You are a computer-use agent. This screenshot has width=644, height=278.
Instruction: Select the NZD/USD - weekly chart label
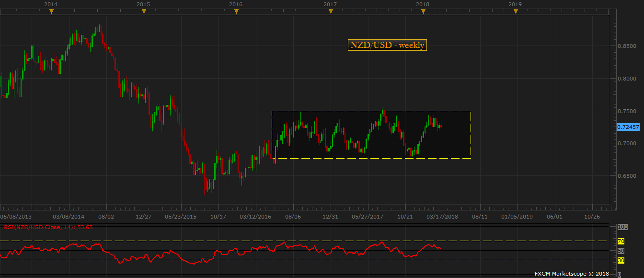click(x=387, y=45)
